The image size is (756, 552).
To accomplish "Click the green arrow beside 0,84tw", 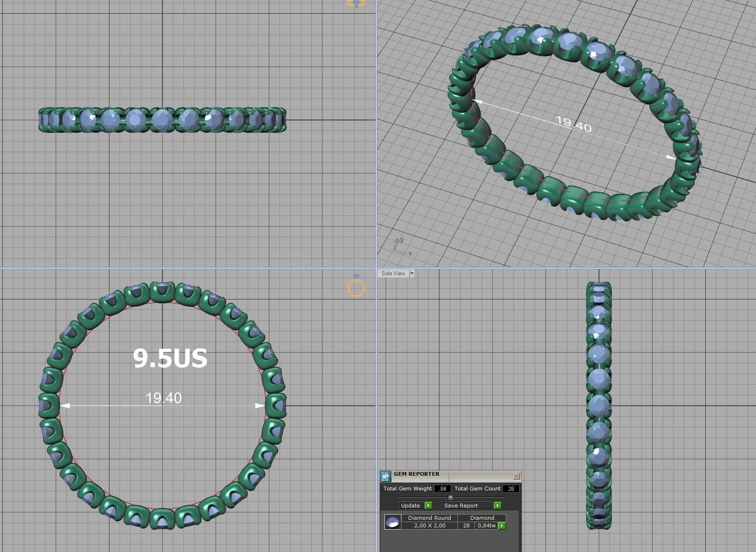I will click(x=502, y=526).
